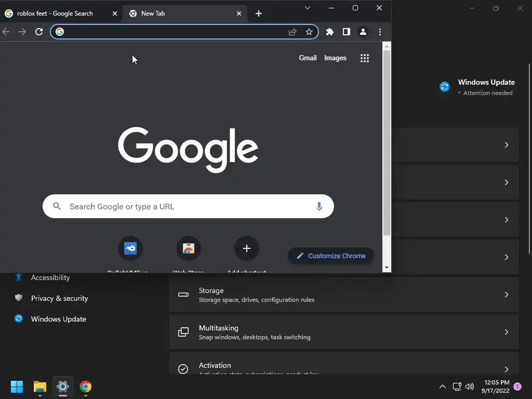Click the Multitasking windows icon
The width and height of the screenshot is (532, 399).
pyautogui.click(x=183, y=332)
